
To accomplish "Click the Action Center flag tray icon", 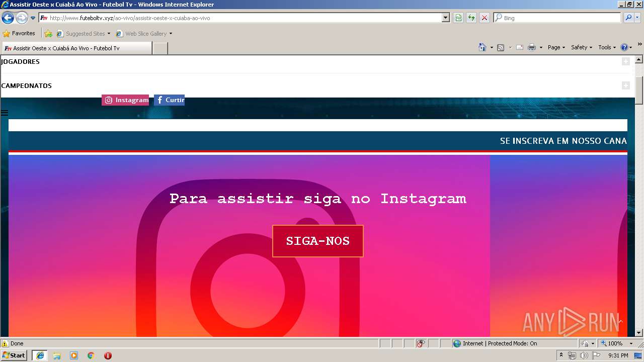I will click(x=596, y=355).
